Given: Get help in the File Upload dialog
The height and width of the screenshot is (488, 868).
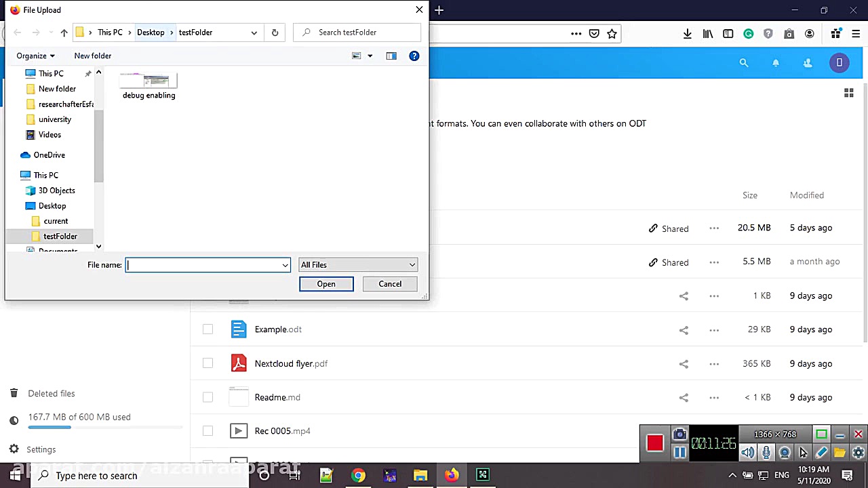Looking at the screenshot, I should pos(414,56).
